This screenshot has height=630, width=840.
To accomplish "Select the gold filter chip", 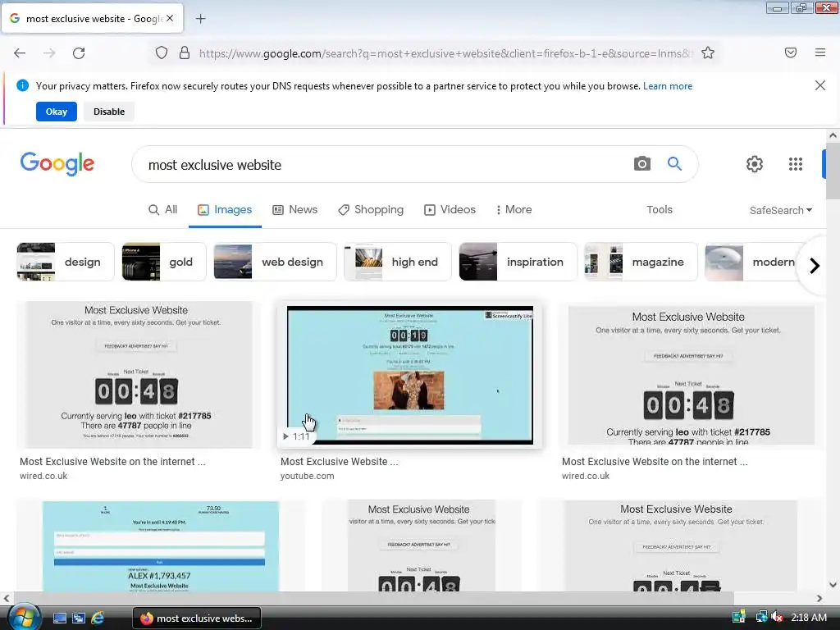I will (164, 262).
